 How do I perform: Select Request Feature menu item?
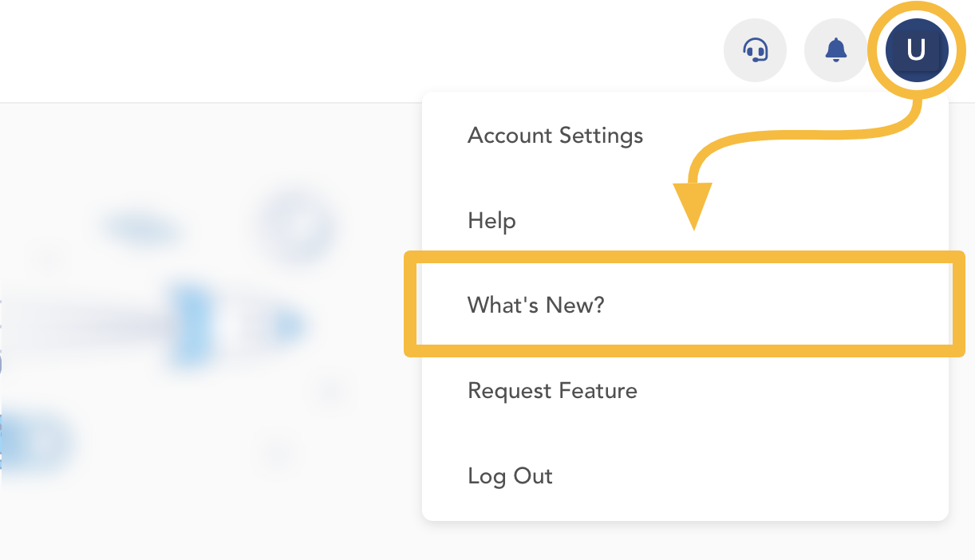(x=685, y=391)
